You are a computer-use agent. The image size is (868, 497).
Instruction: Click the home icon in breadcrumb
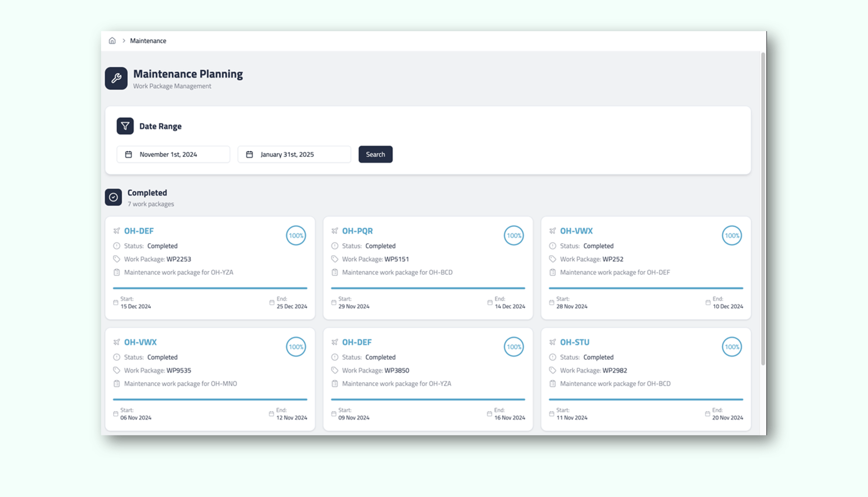coord(112,41)
